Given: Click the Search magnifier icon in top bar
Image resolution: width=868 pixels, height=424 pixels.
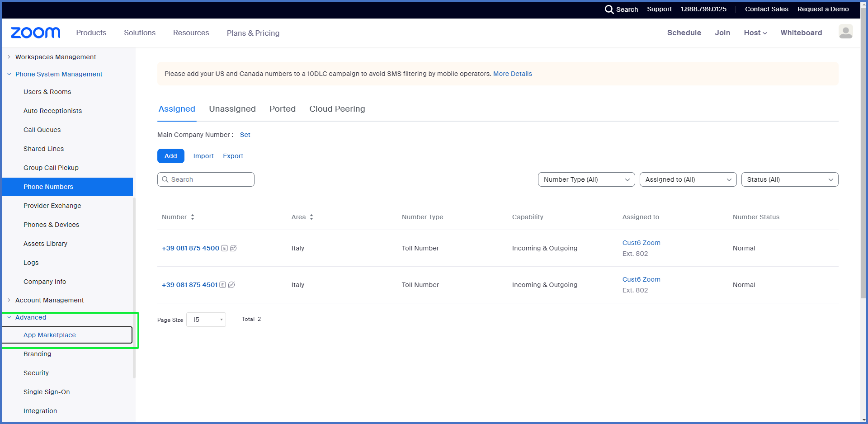Looking at the screenshot, I should 609,9.
